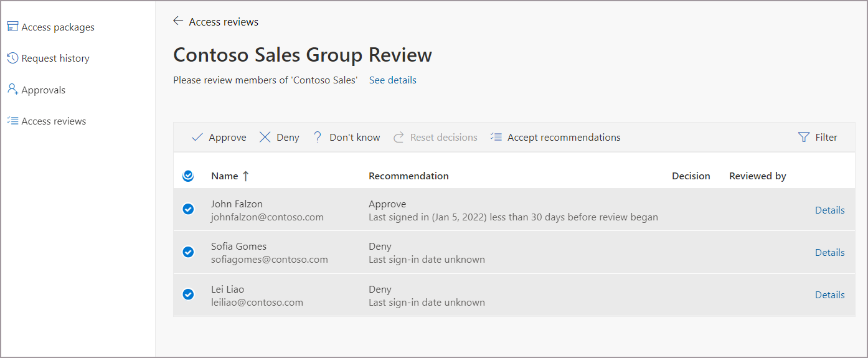The image size is (868, 358).
Task: Open Details for Sofia Gomes
Action: click(829, 253)
